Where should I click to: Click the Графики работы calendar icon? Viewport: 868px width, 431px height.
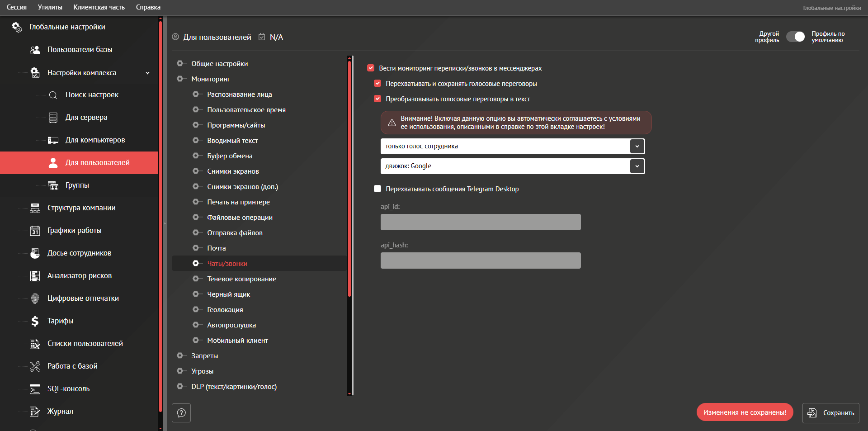coord(35,231)
